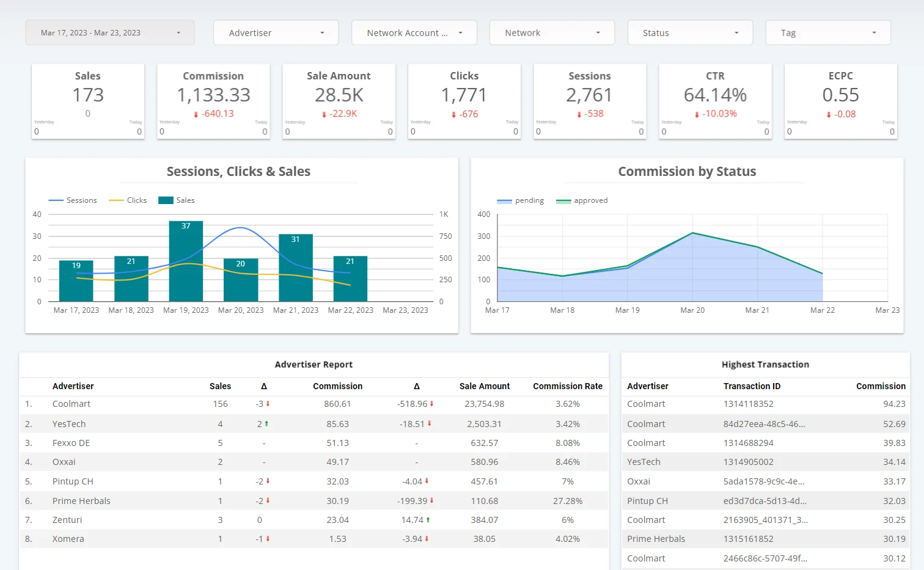
Task: Expand the Advertiser filter dropdown
Action: [x=276, y=33]
